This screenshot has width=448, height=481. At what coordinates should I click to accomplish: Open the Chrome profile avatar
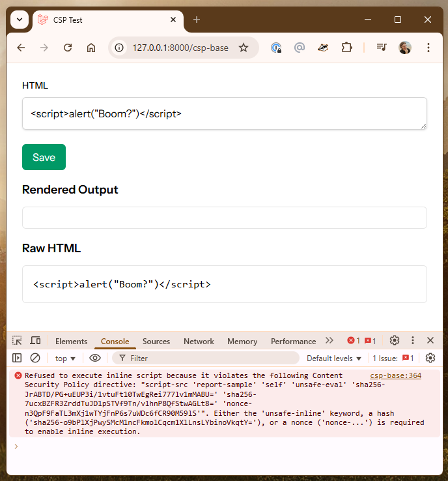tap(405, 48)
